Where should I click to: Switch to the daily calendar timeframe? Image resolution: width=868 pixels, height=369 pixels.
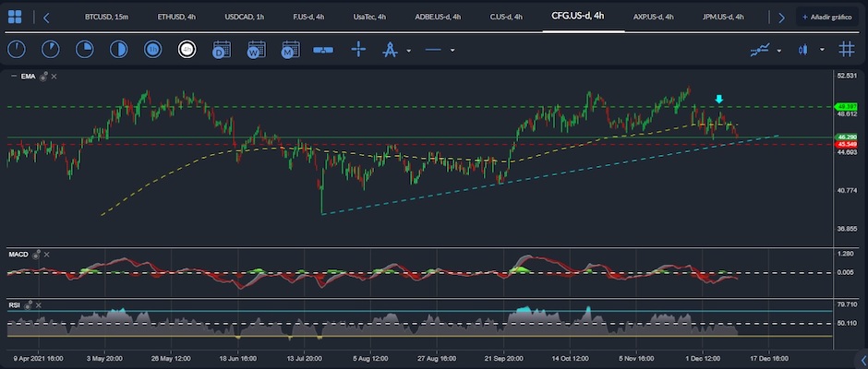tap(222, 50)
